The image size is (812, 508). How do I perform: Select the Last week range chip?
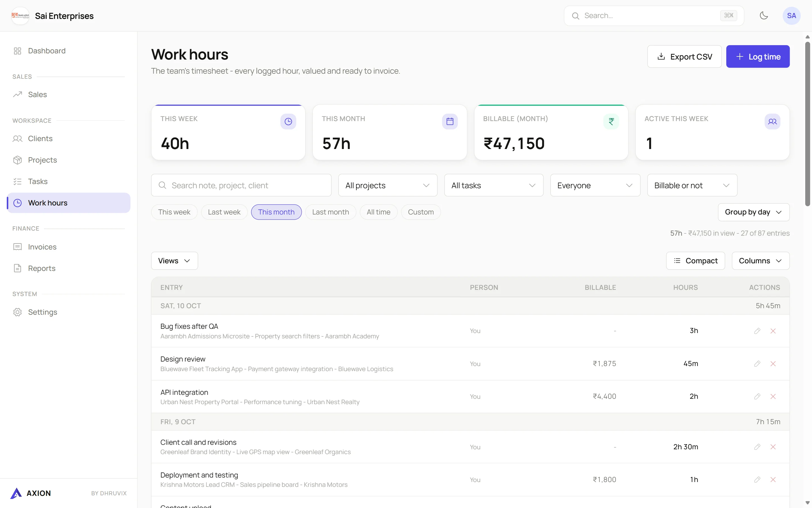click(x=224, y=212)
